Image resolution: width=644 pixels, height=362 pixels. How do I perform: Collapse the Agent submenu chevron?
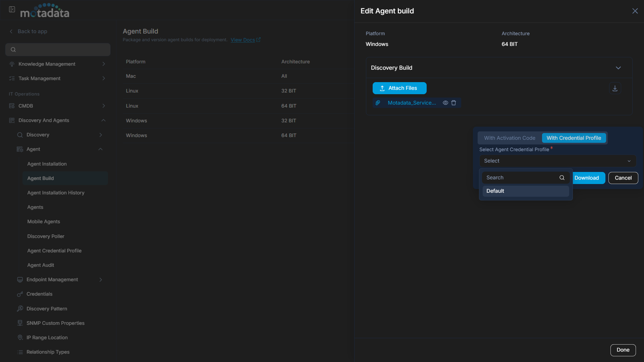pos(101,149)
